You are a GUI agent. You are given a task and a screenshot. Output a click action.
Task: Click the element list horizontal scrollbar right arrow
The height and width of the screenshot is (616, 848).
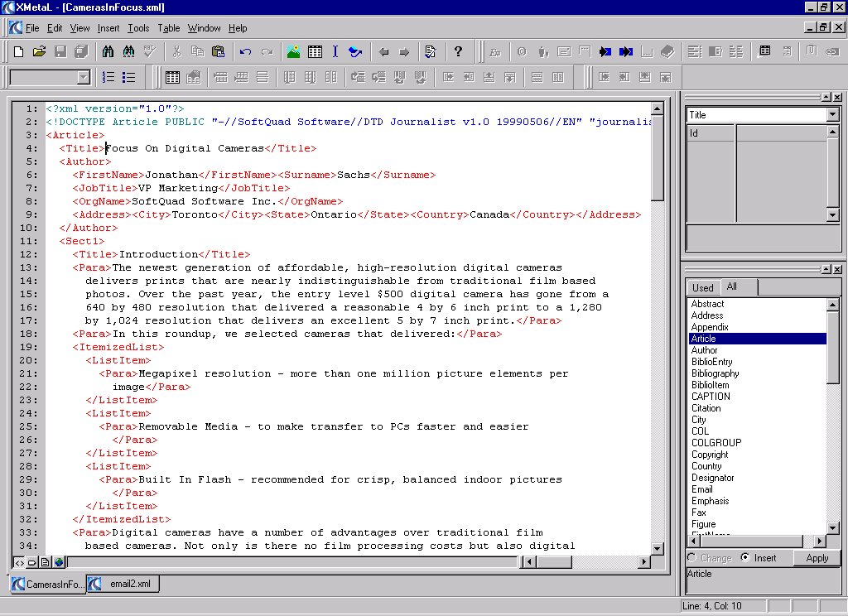tap(820, 541)
